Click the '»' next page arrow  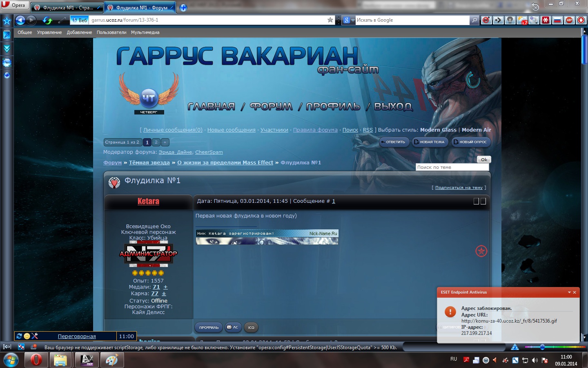click(x=165, y=142)
